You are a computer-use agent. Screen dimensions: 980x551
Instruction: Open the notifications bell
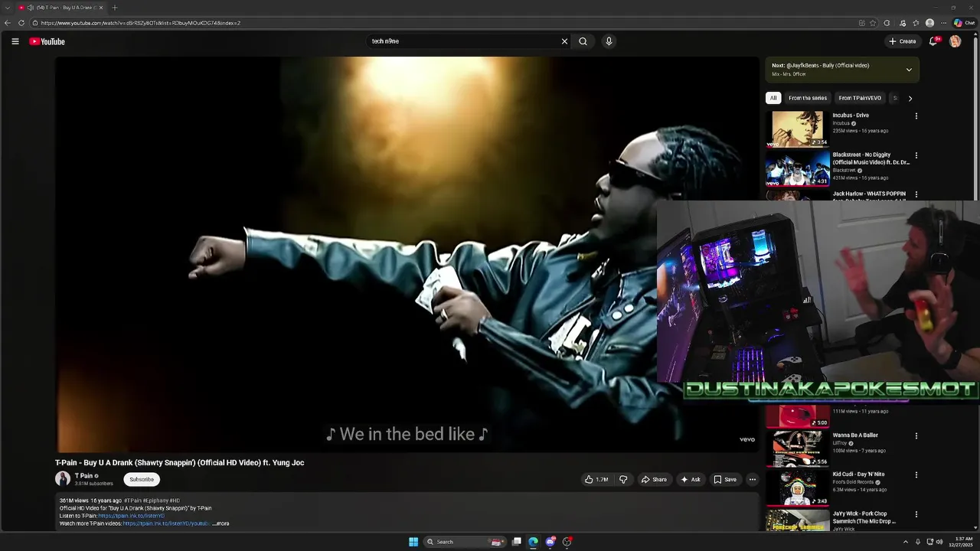point(933,41)
